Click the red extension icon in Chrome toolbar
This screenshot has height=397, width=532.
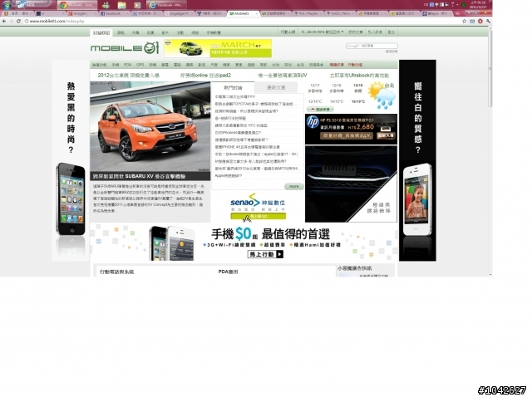pos(480,21)
